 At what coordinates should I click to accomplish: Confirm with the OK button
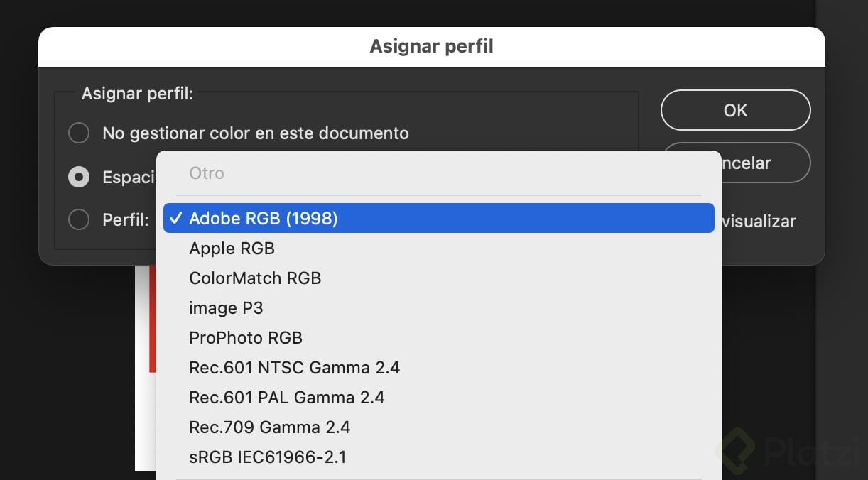tap(735, 110)
